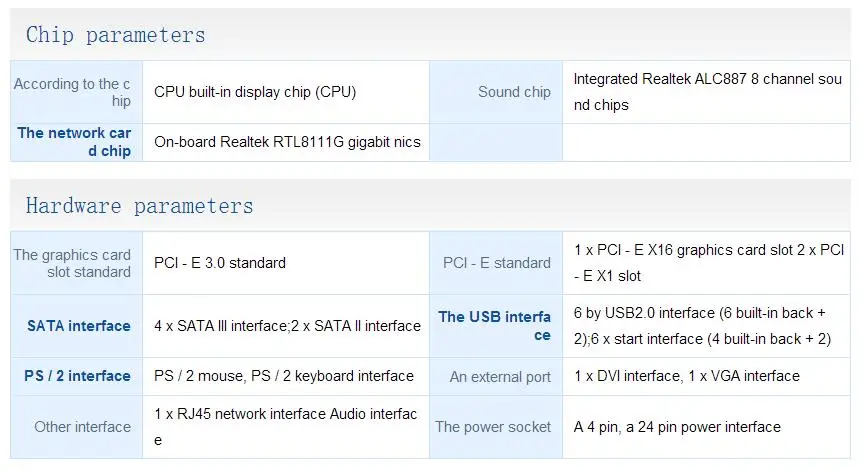Click the 'An external port' label cell
This screenshot has width=866, height=471.
500,377
